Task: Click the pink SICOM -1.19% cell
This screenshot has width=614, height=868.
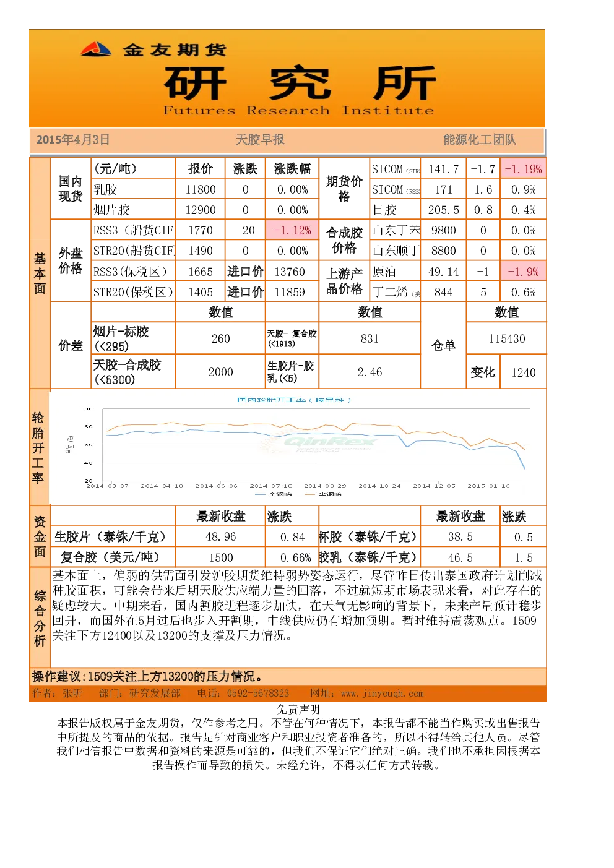Action: (523, 169)
